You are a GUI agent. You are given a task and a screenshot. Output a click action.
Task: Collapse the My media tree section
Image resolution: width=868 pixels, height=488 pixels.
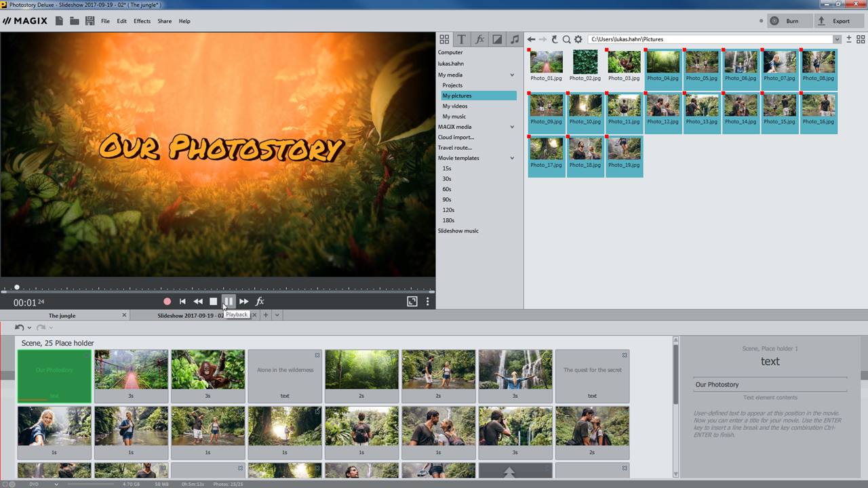(512, 75)
